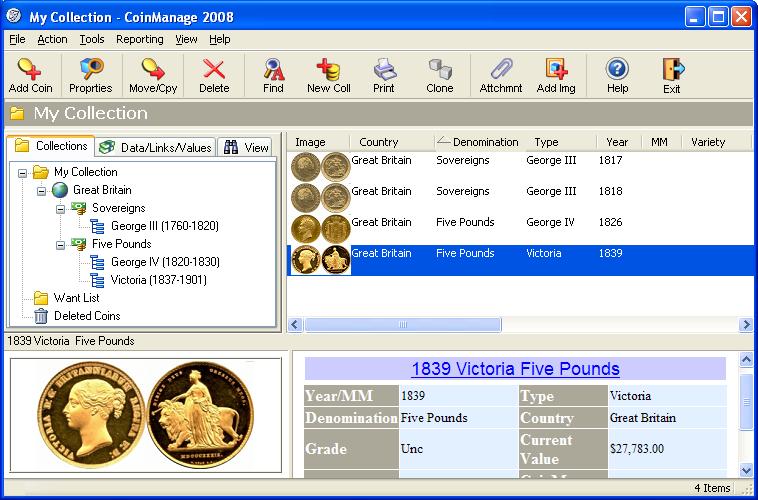
Task: Click the large Victoria coin image preview
Action: pos(146,416)
